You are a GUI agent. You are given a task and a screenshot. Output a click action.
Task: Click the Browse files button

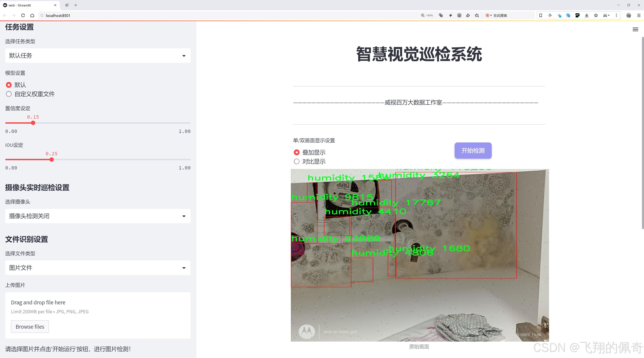[x=30, y=326]
